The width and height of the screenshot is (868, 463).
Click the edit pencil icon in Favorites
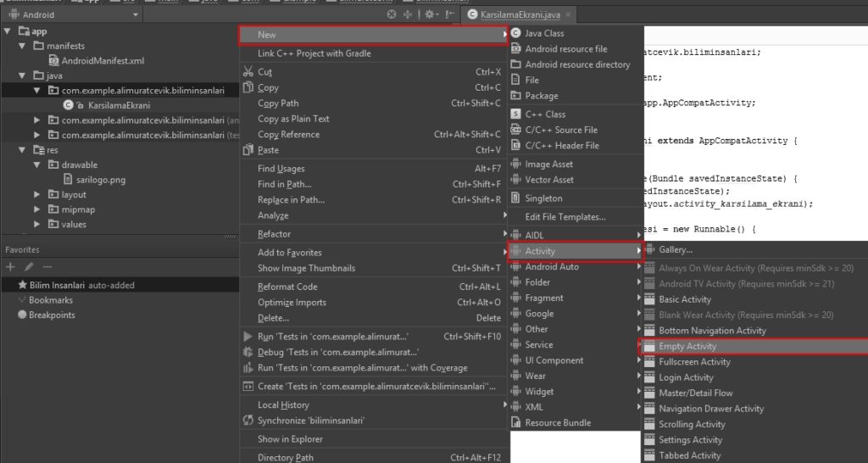coord(29,267)
